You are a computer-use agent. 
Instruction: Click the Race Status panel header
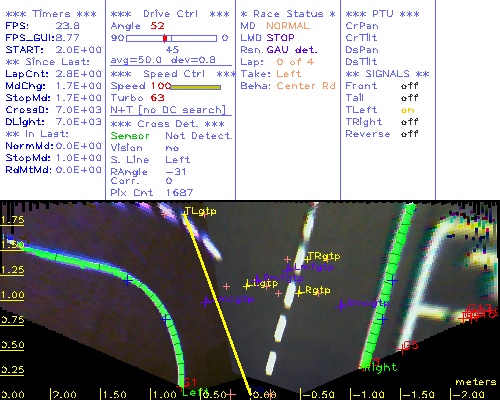[288, 14]
